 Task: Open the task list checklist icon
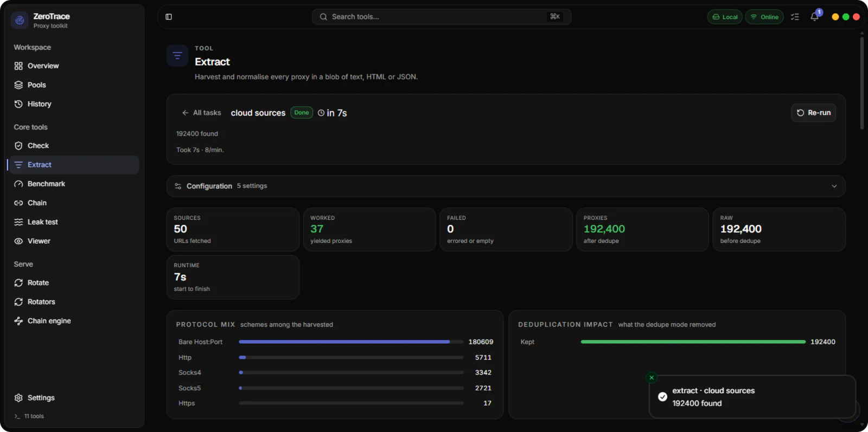point(795,17)
